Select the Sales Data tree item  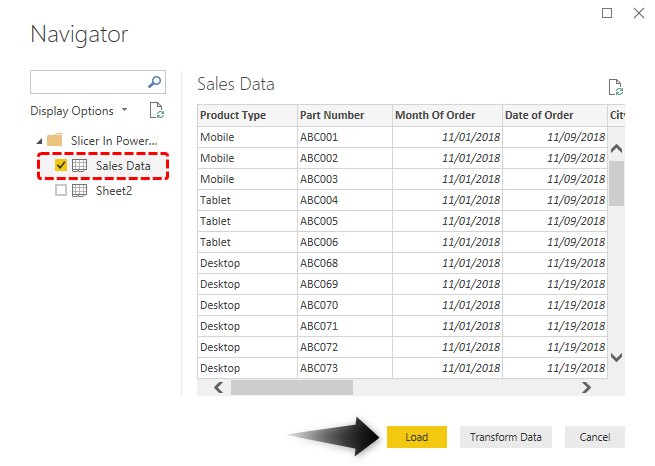click(x=123, y=166)
